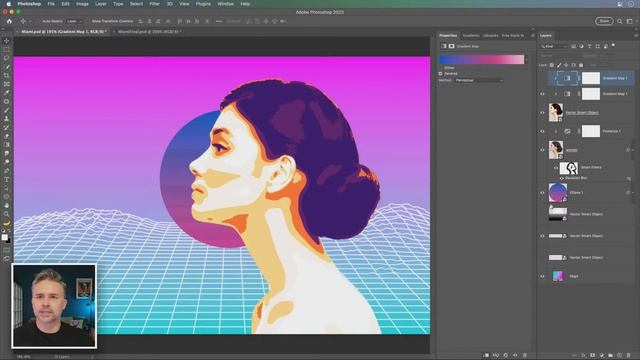Screen dimensions: 640x360
Task: Open the Window menu
Action: coord(225,4)
